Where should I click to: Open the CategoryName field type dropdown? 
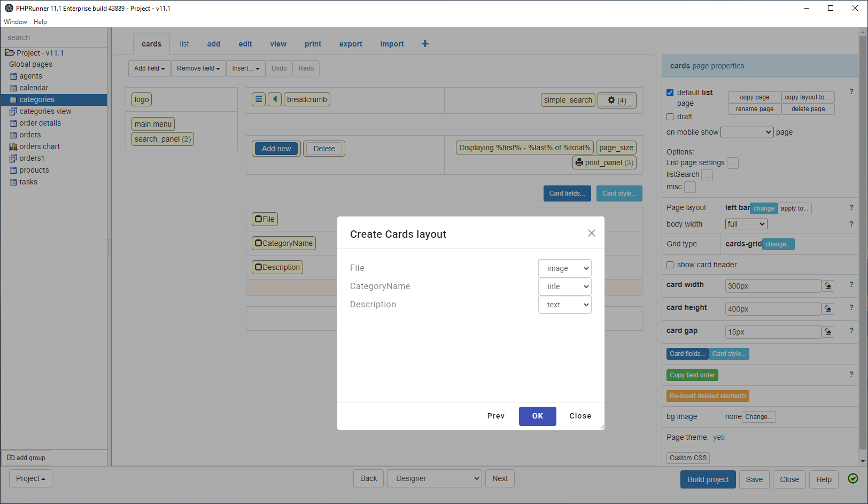pyautogui.click(x=564, y=286)
